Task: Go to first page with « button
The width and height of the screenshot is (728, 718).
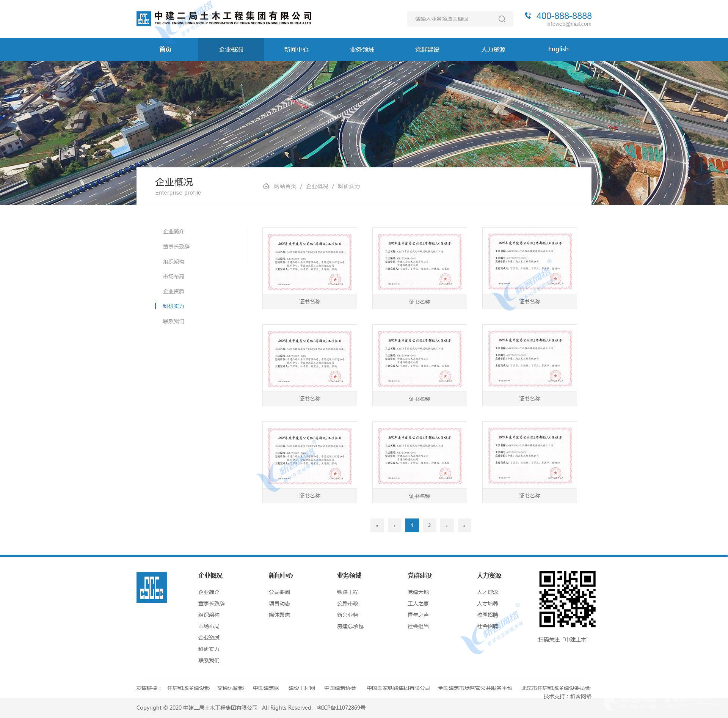Action: pyautogui.click(x=377, y=525)
